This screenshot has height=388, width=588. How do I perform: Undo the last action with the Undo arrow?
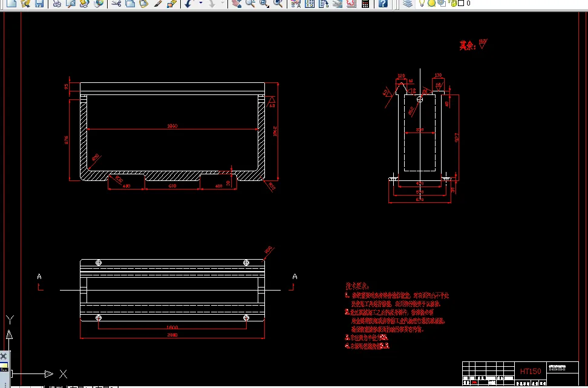click(189, 4)
